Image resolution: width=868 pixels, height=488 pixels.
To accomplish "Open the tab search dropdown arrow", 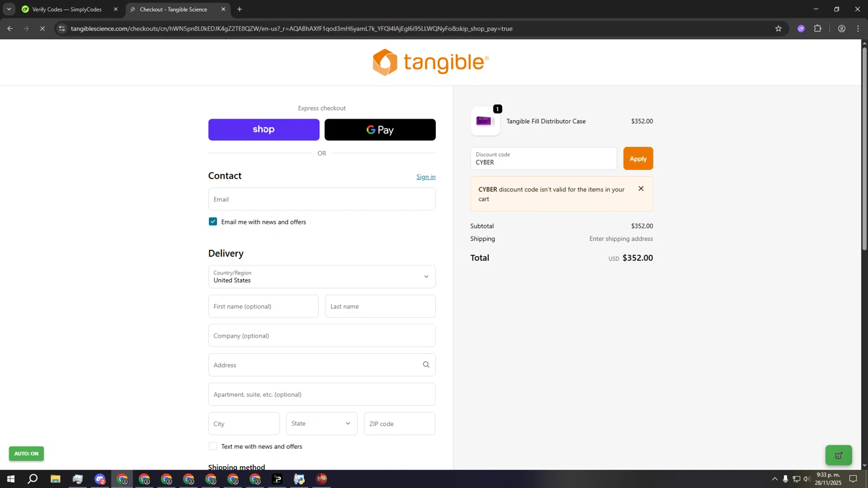I will [x=9, y=9].
